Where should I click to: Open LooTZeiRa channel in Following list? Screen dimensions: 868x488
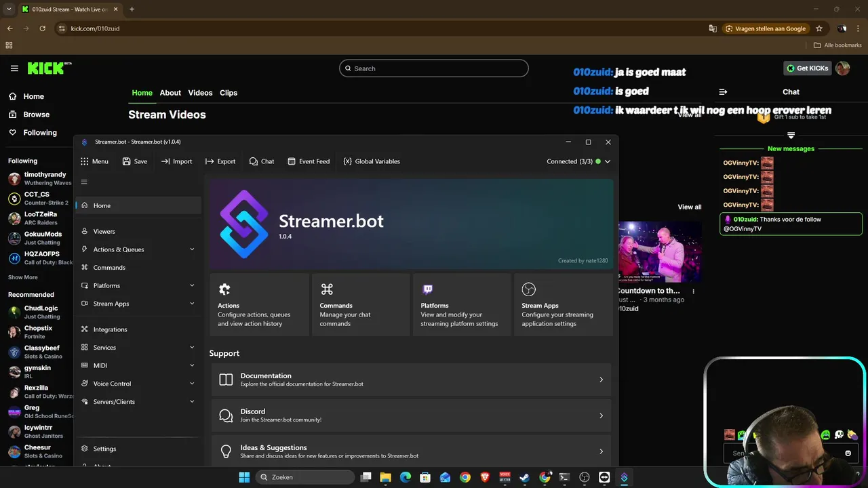38,218
